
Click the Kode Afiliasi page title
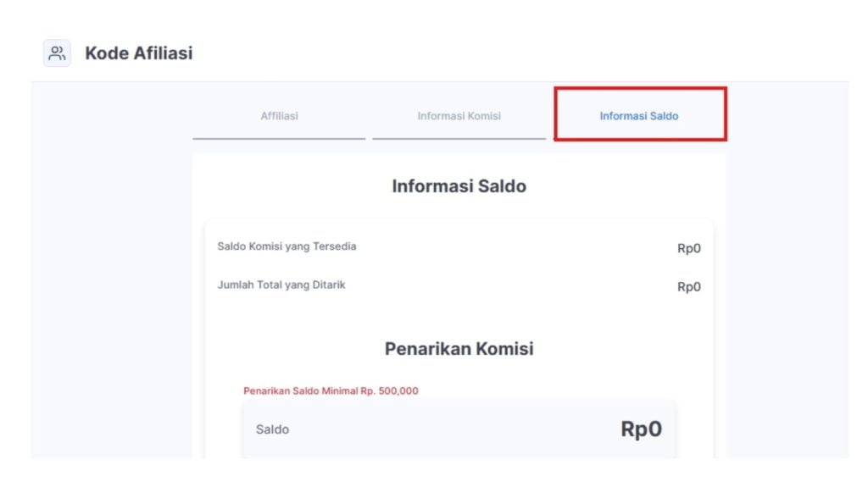coord(138,53)
